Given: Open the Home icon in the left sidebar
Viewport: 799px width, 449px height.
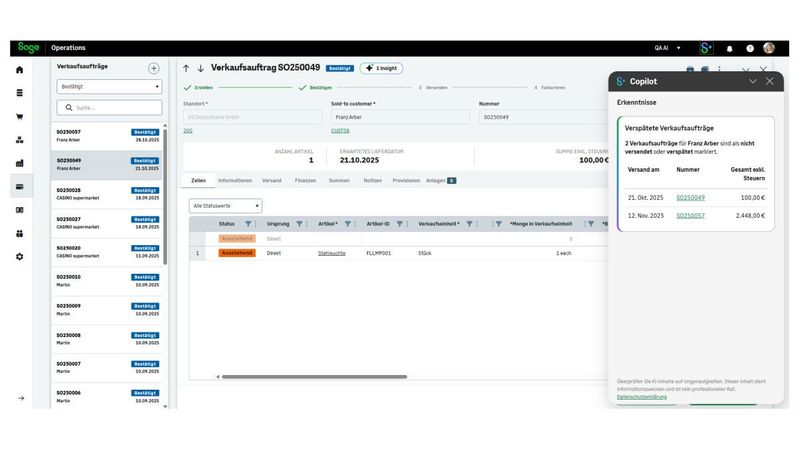Looking at the screenshot, I should pos(19,70).
